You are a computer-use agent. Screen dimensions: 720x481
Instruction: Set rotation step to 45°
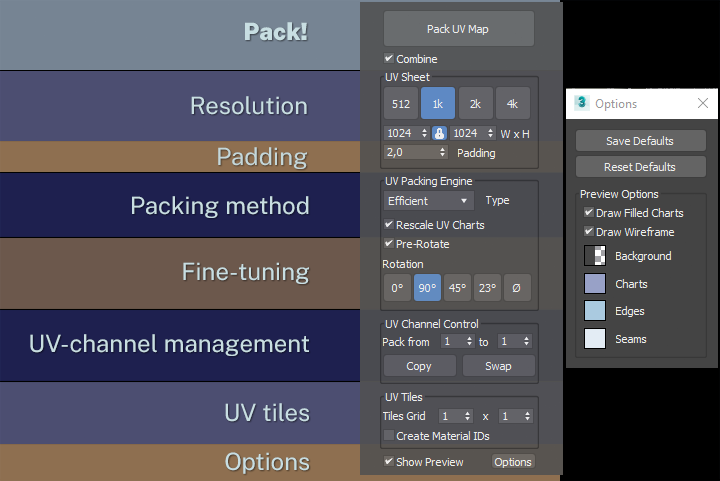point(457,288)
